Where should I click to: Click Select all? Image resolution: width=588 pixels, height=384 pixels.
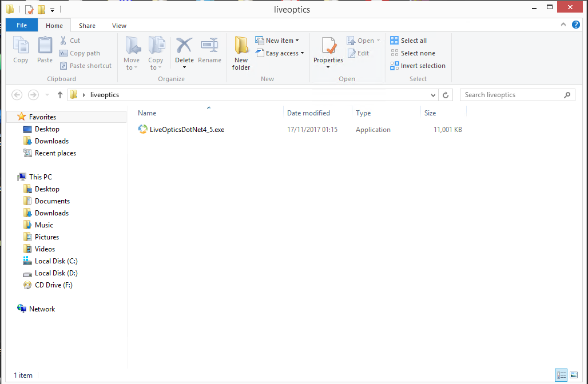tap(408, 41)
